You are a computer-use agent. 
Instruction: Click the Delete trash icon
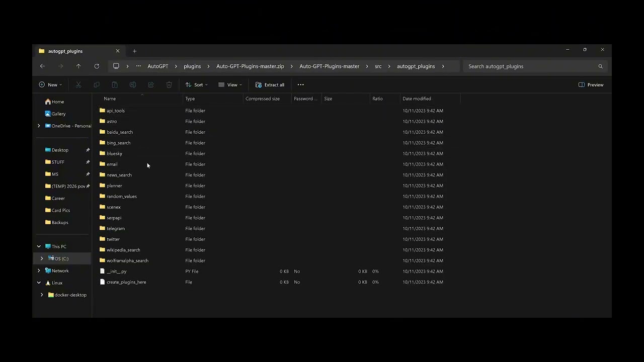[169, 85]
